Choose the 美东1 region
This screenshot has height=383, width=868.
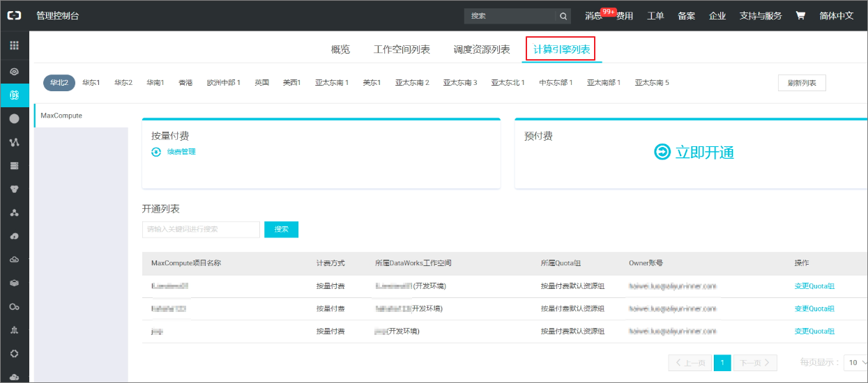tap(372, 83)
